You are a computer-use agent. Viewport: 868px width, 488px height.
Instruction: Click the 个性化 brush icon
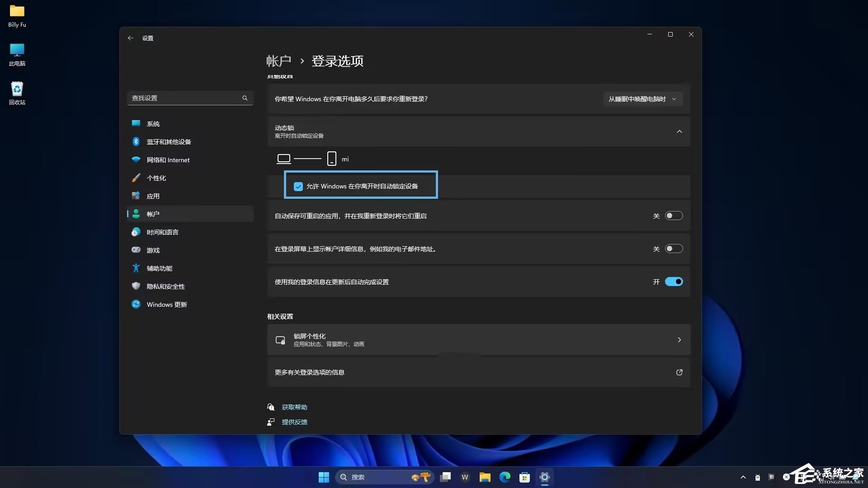pos(136,178)
